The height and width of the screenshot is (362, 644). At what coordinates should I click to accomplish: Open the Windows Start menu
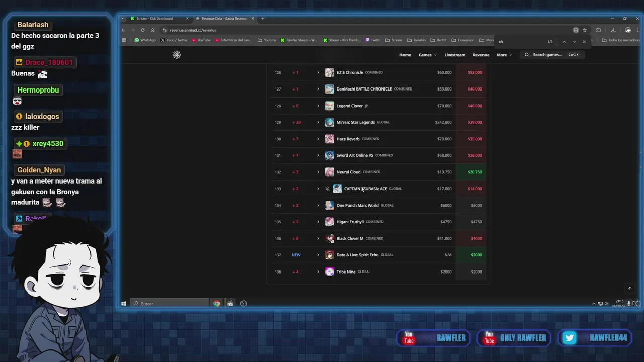point(123,303)
